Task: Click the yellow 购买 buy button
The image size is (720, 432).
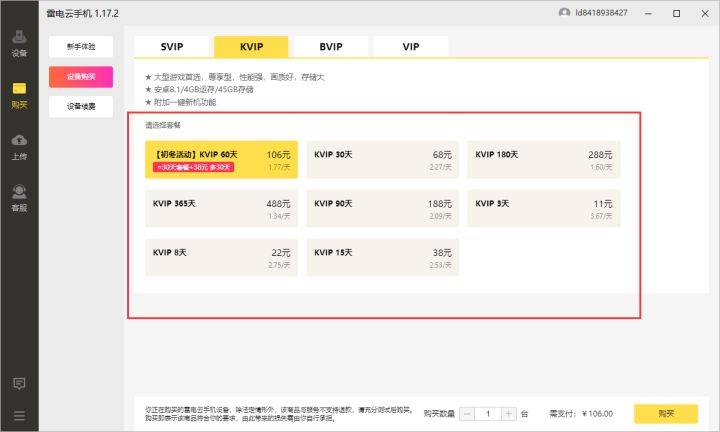Action: [x=666, y=414]
